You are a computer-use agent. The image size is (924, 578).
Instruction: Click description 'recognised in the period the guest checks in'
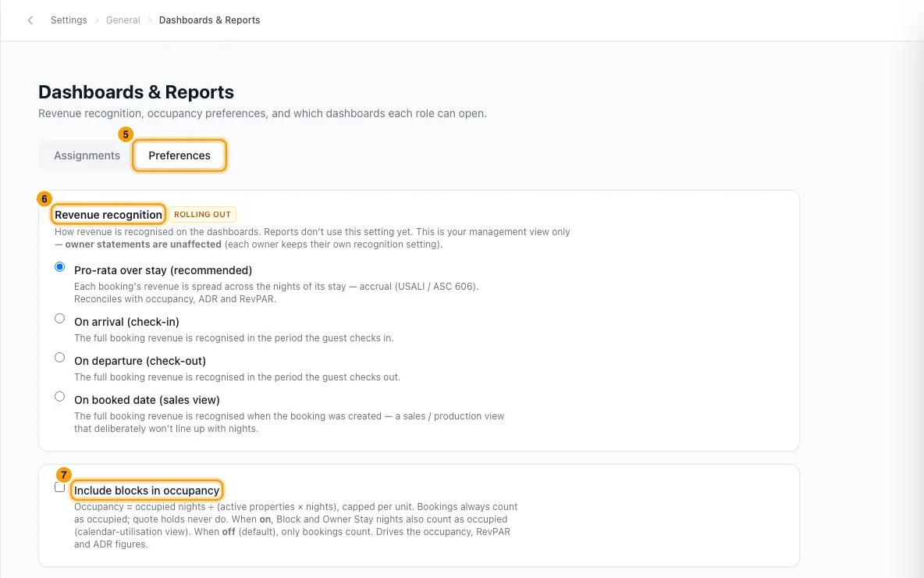[x=234, y=338]
